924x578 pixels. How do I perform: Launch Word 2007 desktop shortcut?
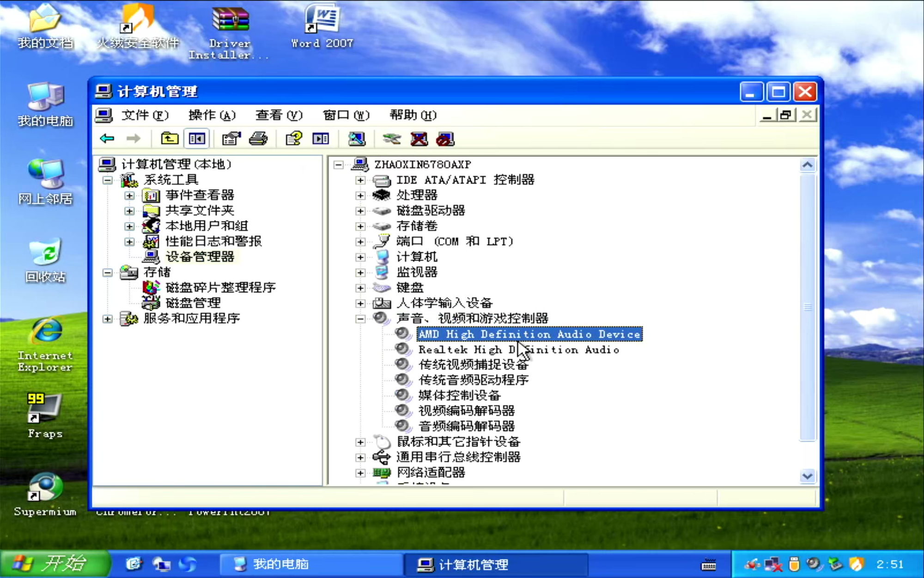[x=322, y=27]
